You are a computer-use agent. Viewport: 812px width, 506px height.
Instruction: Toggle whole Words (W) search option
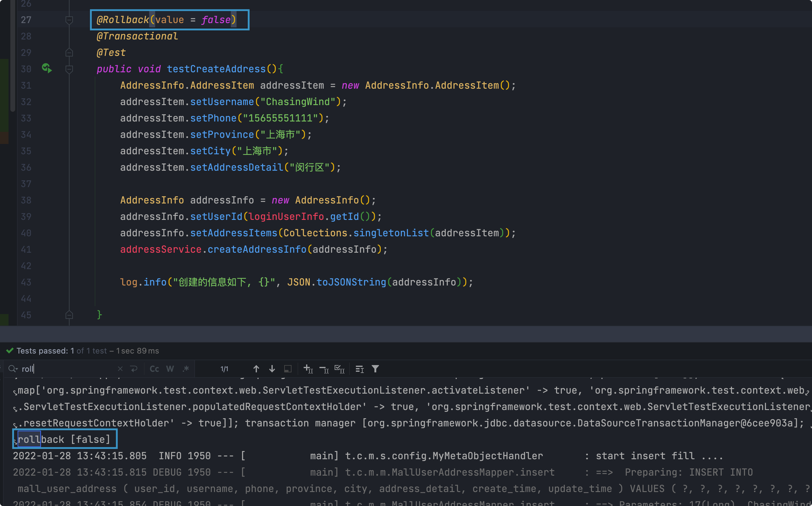pos(170,369)
